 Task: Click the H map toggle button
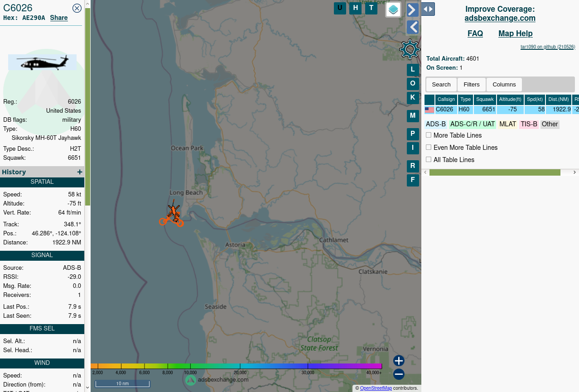tap(356, 8)
